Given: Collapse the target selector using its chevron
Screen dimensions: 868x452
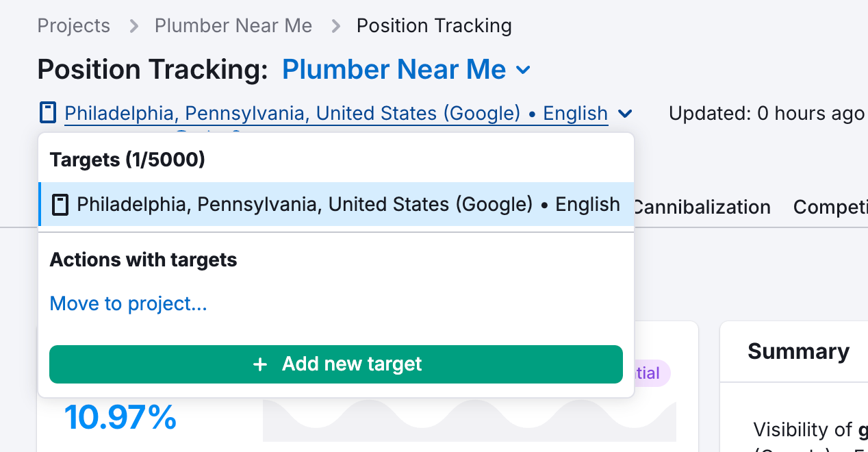Looking at the screenshot, I should (625, 114).
